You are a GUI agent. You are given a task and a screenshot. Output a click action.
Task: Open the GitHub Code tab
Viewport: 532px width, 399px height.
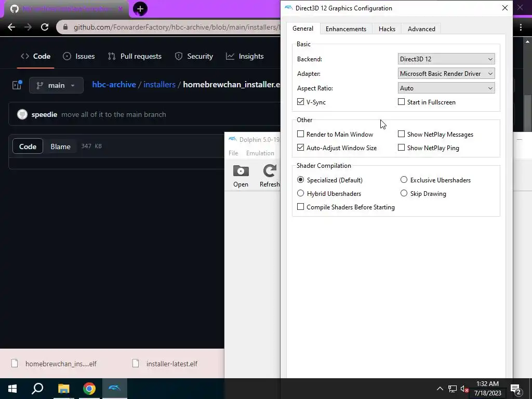coord(36,56)
